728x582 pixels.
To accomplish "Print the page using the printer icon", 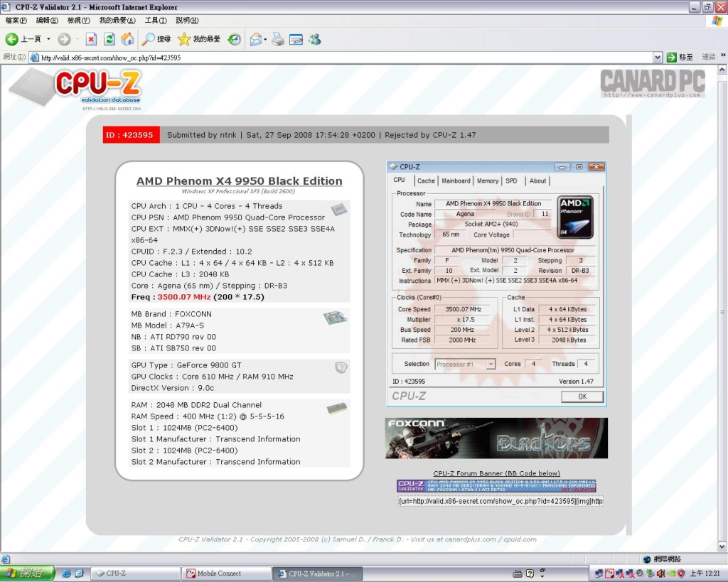I will pos(278,39).
